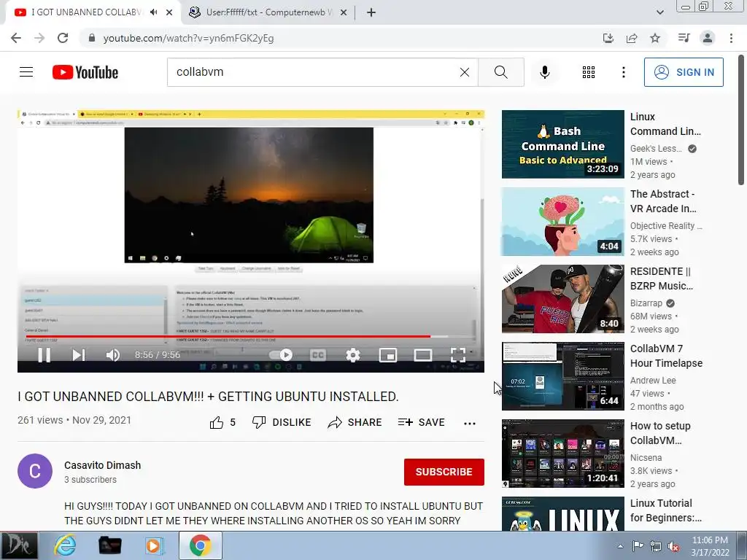Open the muted volume tray icon
The width and height of the screenshot is (747, 560).
click(x=673, y=546)
